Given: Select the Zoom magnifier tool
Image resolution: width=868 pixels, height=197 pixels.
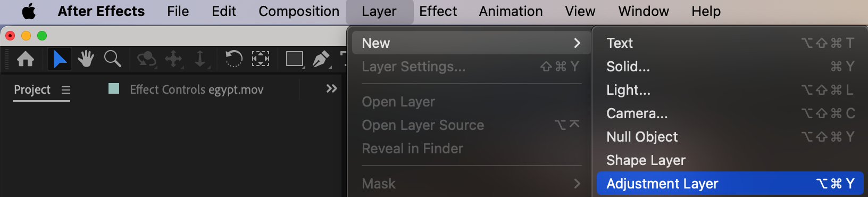Looking at the screenshot, I should point(112,59).
